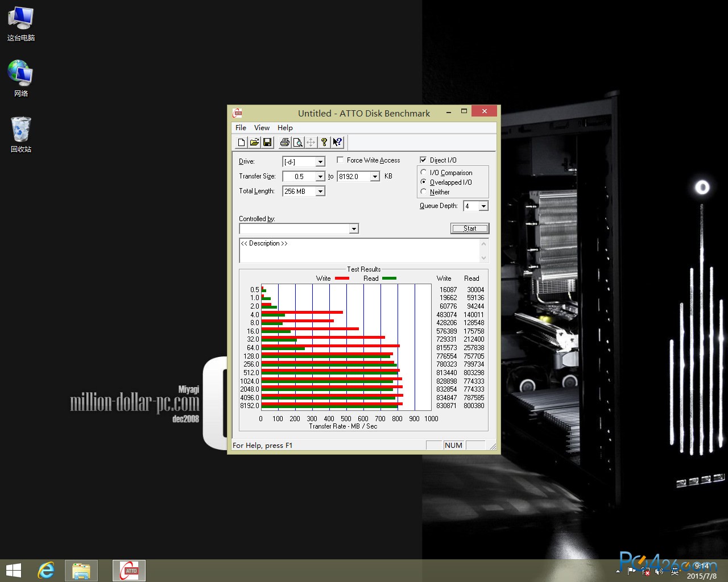This screenshot has height=582, width=728.
Task: Show hidden tray icons arrow
Action: (x=618, y=571)
